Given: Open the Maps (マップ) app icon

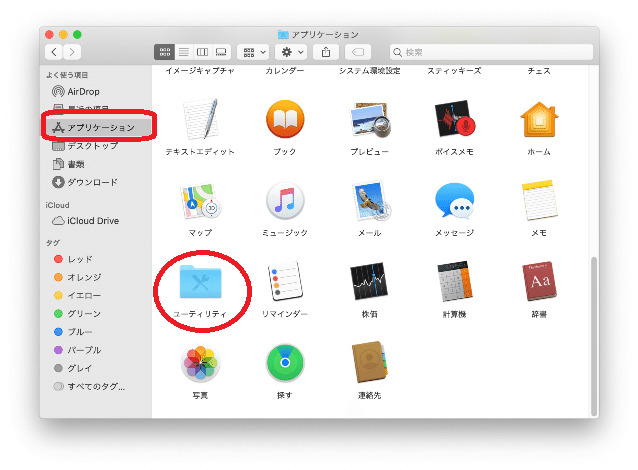Looking at the screenshot, I should 200,201.
